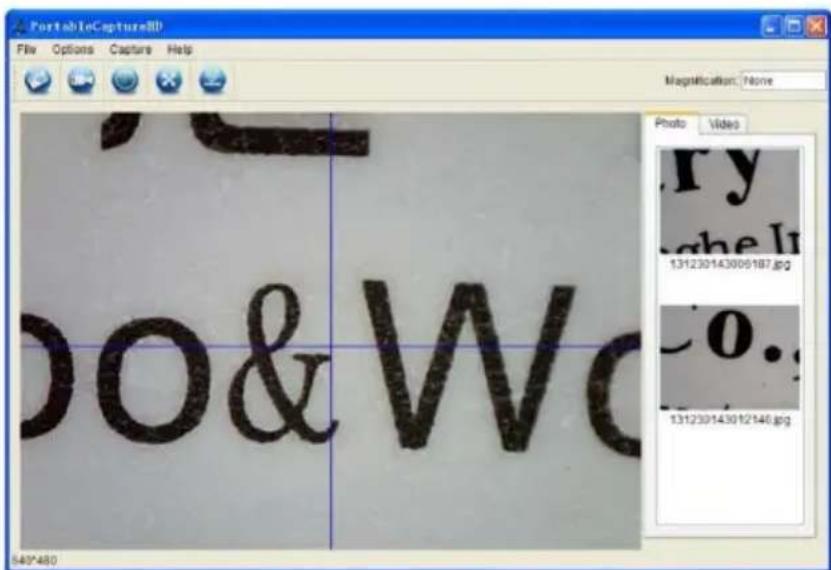Open the Help menu

[x=180, y=50]
